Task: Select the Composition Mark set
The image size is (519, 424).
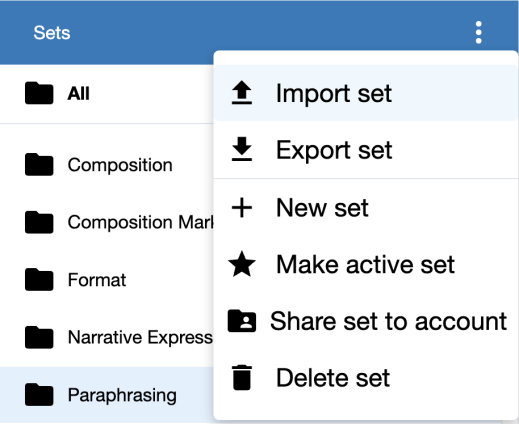Action: 107,222
